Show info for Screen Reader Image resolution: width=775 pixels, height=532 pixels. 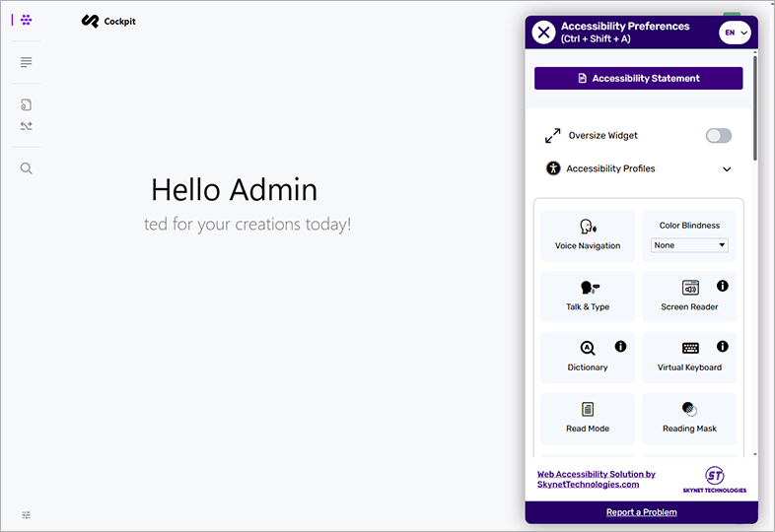click(x=722, y=286)
